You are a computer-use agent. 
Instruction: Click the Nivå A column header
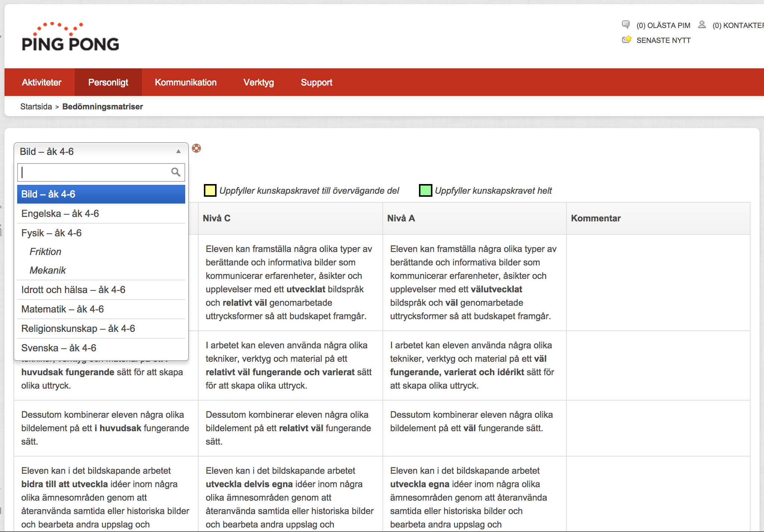pos(475,218)
